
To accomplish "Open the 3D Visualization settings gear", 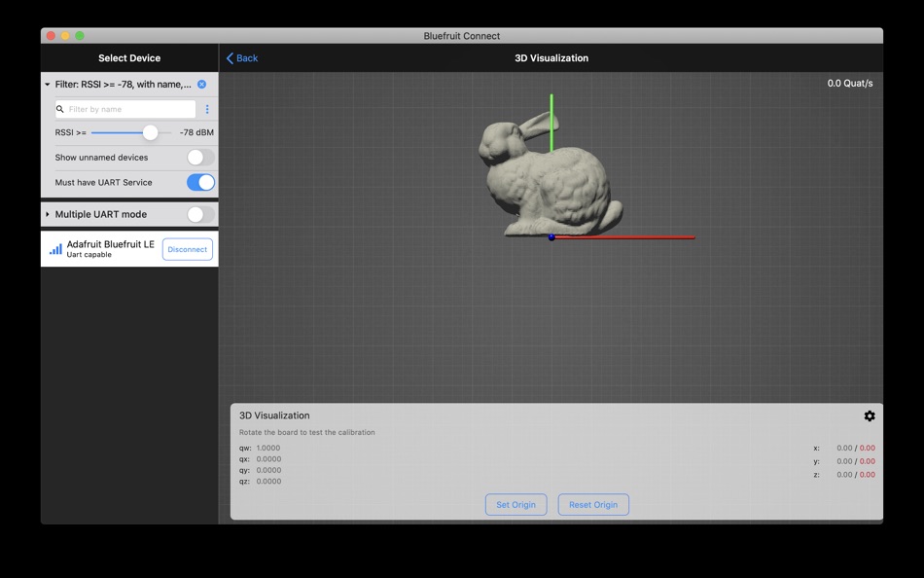I will tap(870, 415).
